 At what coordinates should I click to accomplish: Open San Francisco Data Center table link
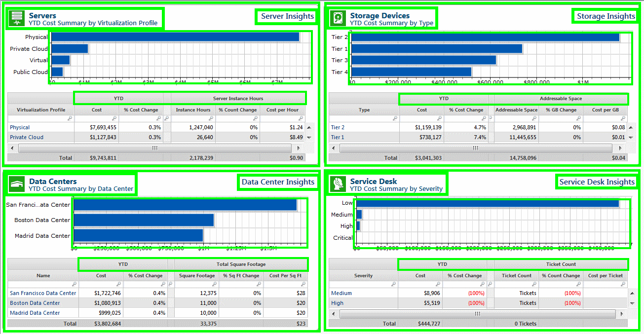(x=43, y=294)
